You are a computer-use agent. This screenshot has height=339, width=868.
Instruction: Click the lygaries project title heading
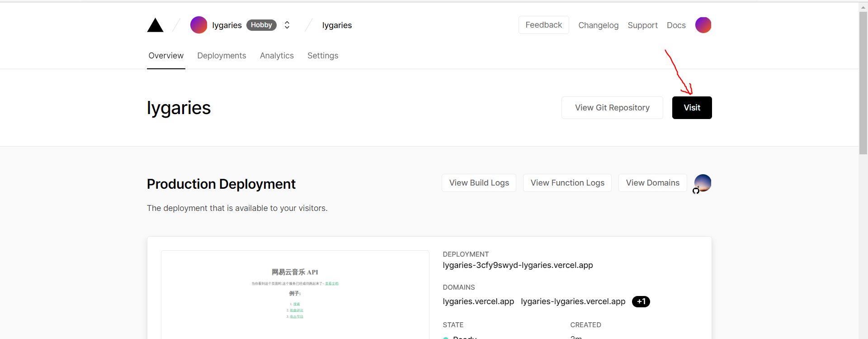click(x=179, y=108)
